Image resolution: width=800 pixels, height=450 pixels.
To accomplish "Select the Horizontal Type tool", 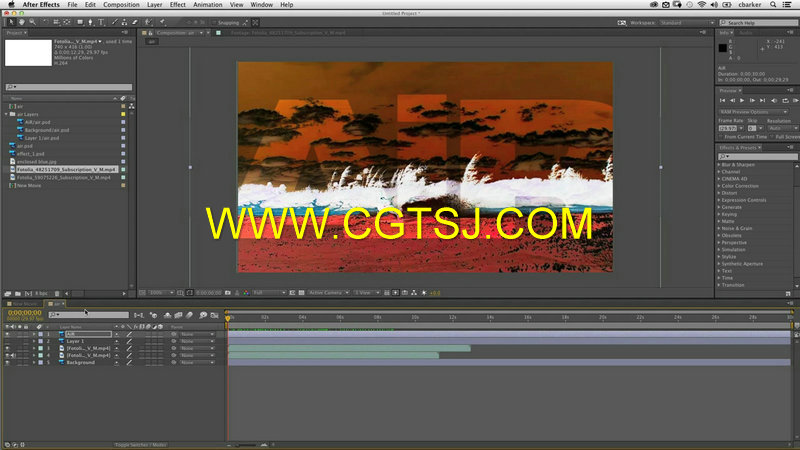I will coord(101,22).
